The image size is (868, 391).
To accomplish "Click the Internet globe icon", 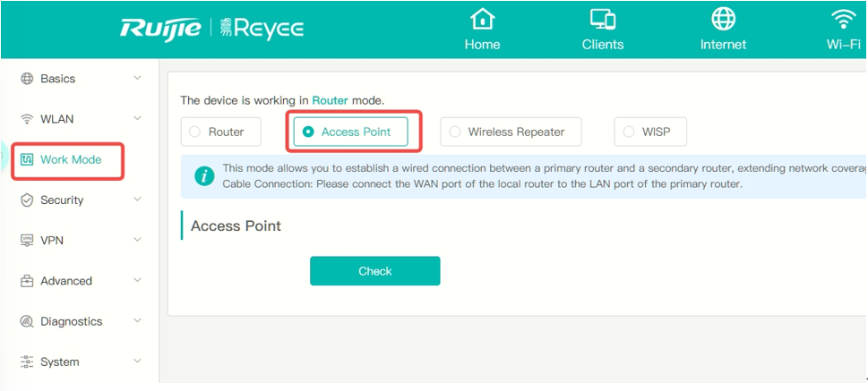I will [723, 20].
